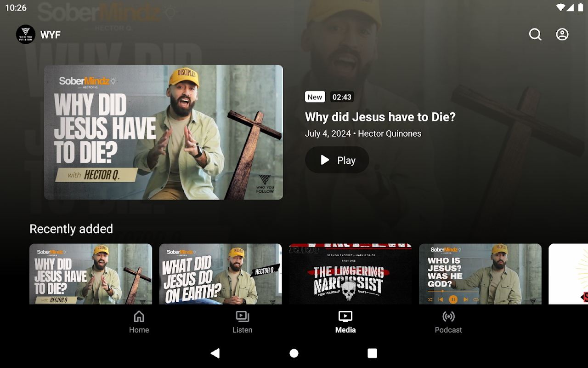Open 'Who Is Jesus? Was He God?' card
The height and width of the screenshot is (368, 588).
click(x=480, y=274)
